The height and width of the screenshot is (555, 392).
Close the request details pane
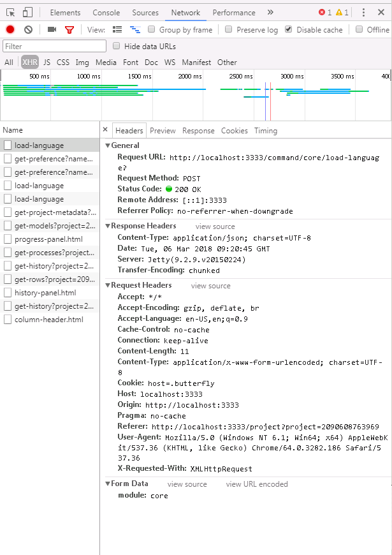coord(106,130)
